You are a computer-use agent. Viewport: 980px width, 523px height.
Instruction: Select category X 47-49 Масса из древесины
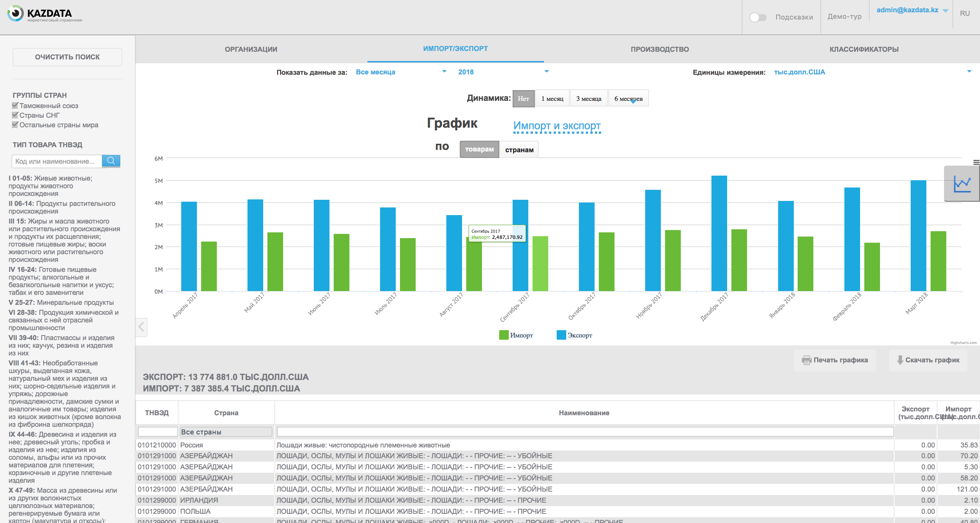tap(63, 506)
